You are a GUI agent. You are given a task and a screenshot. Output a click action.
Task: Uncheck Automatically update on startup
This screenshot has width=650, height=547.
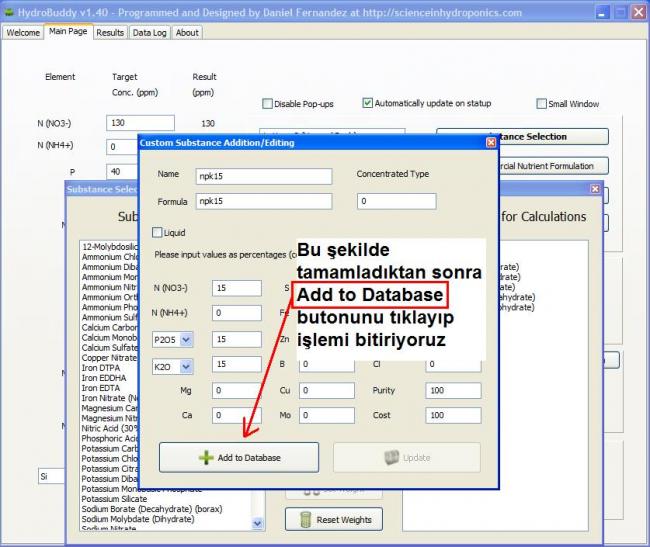point(367,103)
